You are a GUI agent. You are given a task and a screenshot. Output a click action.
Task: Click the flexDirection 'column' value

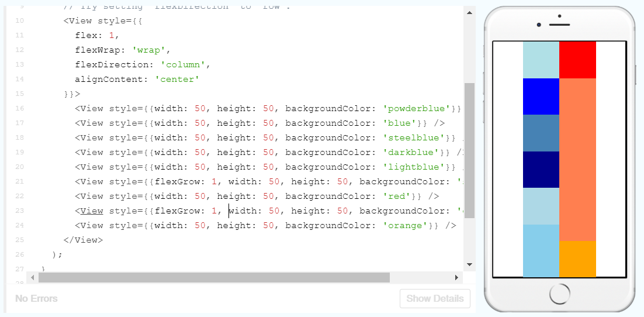(185, 64)
